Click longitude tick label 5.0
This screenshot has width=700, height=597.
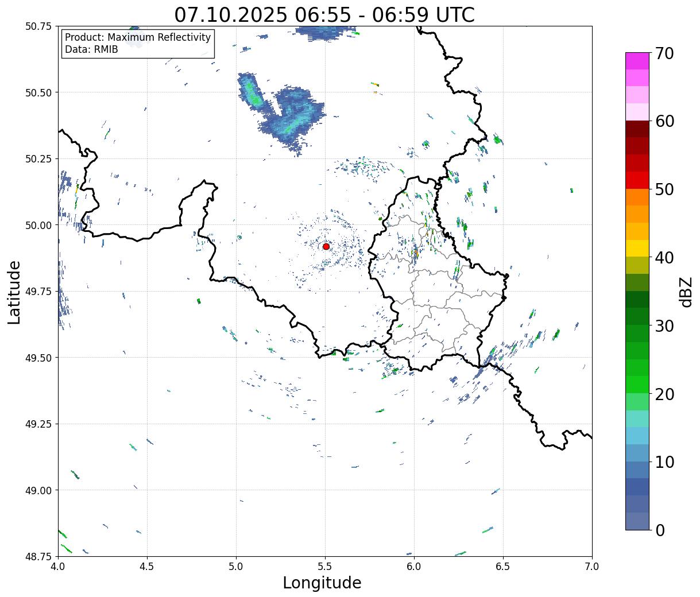[x=236, y=566]
